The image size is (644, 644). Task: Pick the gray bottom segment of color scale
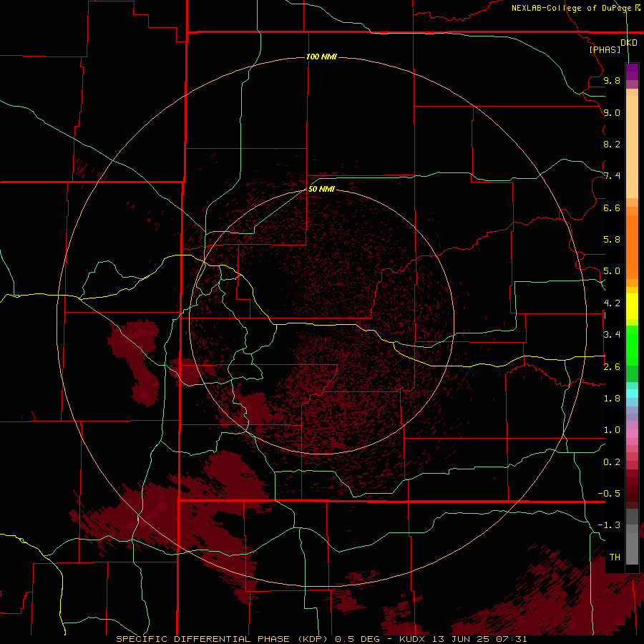(632, 549)
